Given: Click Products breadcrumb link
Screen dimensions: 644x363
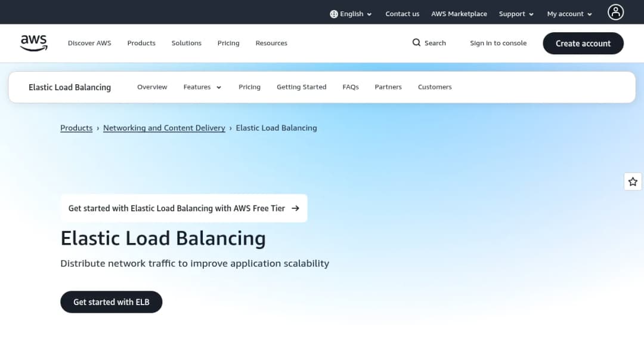Looking at the screenshot, I should pos(76,128).
